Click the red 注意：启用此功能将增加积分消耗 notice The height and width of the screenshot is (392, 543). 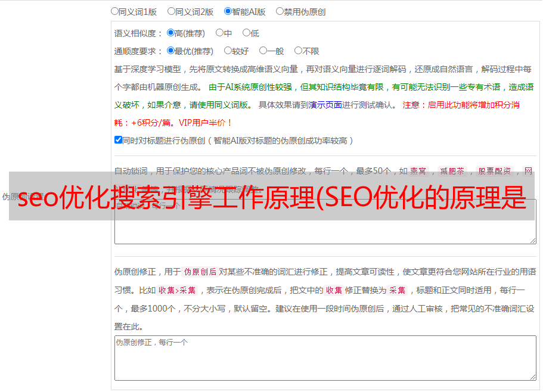(x=461, y=105)
